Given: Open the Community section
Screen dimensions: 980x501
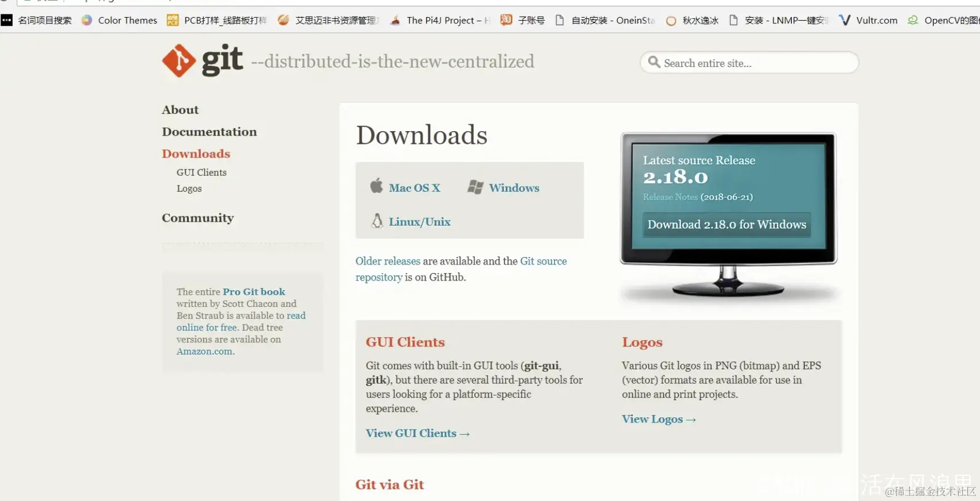Looking at the screenshot, I should click(x=198, y=218).
